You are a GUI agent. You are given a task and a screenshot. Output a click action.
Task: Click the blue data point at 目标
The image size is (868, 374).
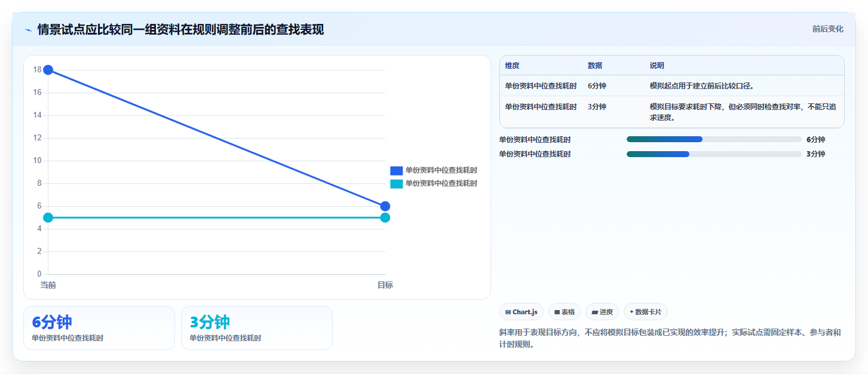pyautogui.click(x=385, y=206)
